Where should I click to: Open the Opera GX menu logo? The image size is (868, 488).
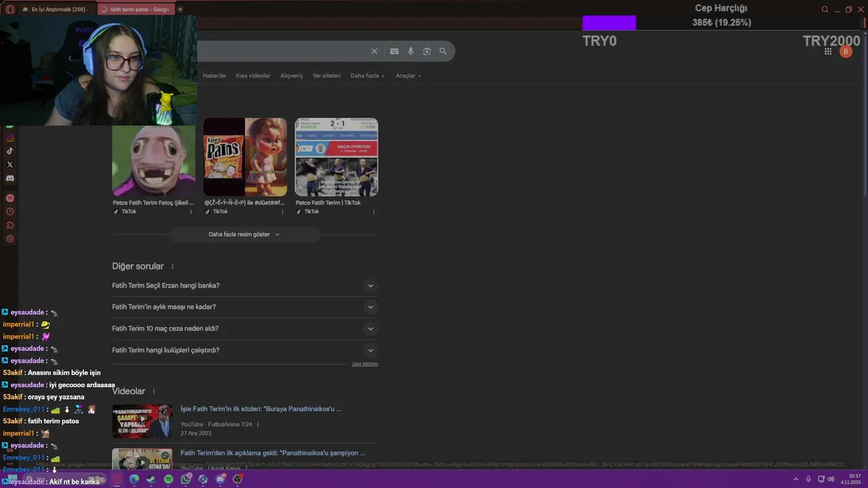pos(9,9)
